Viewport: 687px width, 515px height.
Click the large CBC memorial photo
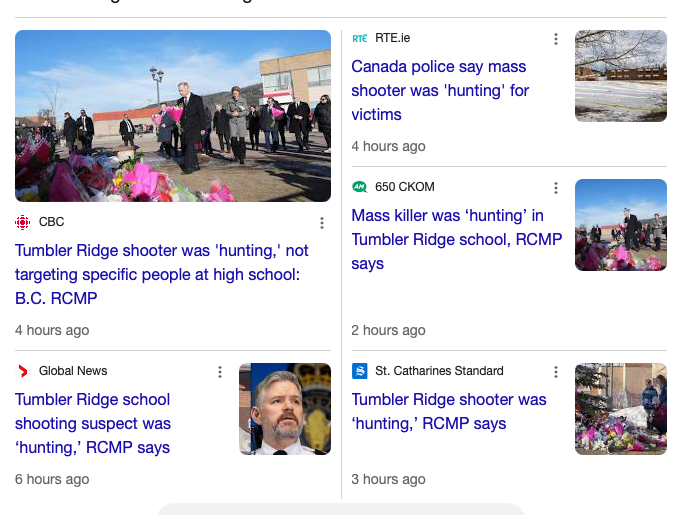pos(173,116)
